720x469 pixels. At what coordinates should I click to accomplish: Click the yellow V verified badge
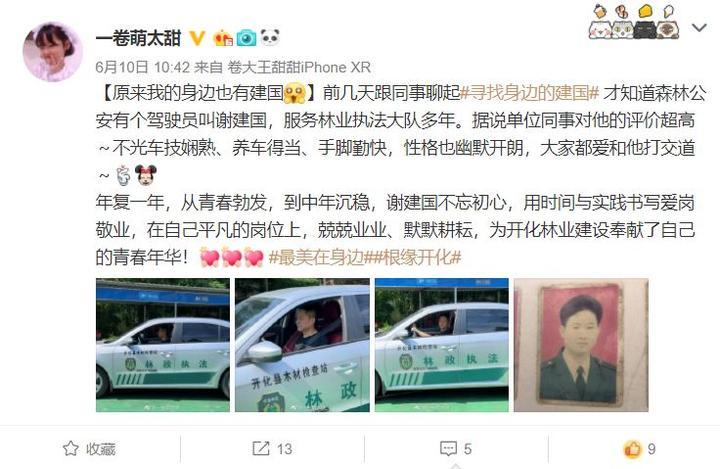(197, 38)
